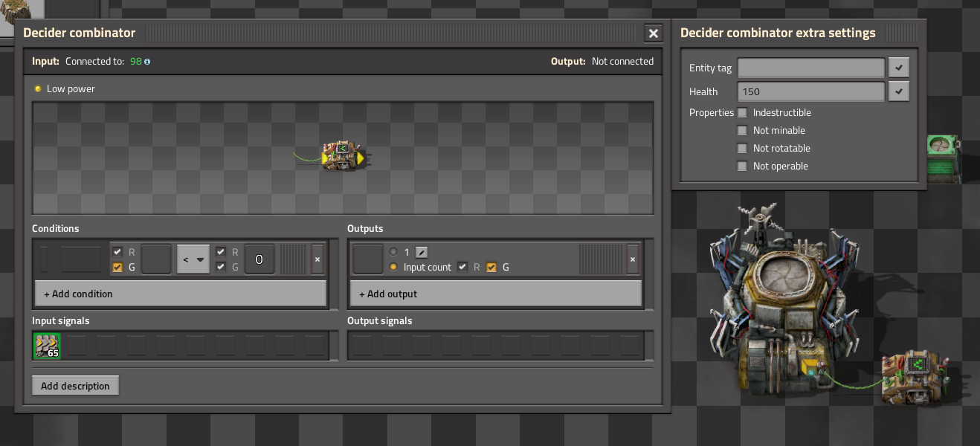This screenshot has height=446, width=980.
Task: Click the Health field showing 150
Action: (811, 91)
